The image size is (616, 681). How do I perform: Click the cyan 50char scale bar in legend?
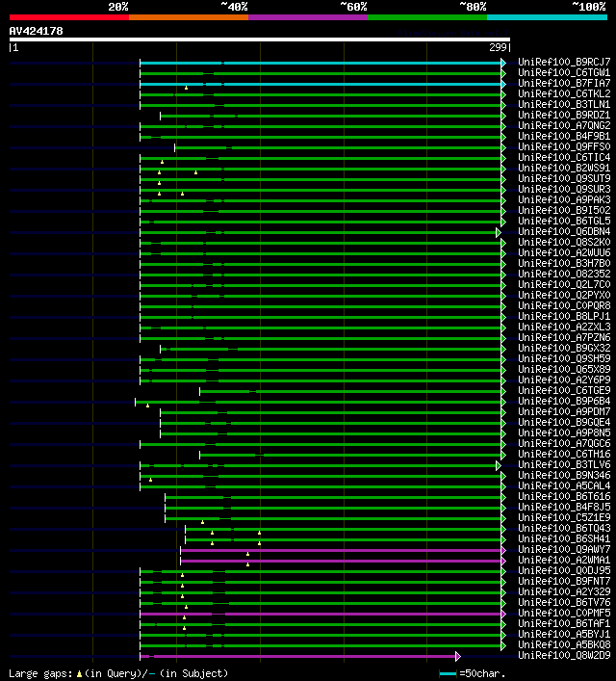tap(448, 674)
